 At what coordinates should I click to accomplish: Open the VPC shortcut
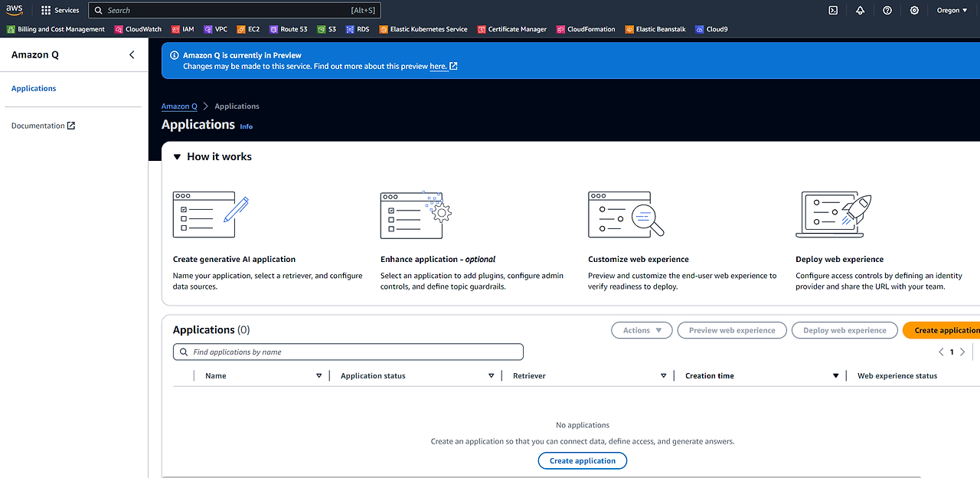(216, 29)
